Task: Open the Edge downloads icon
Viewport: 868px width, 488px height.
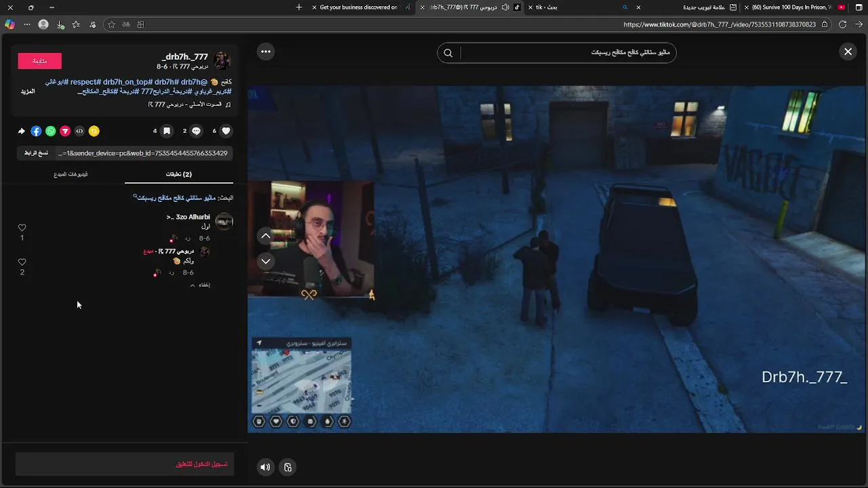Action: click(60, 24)
